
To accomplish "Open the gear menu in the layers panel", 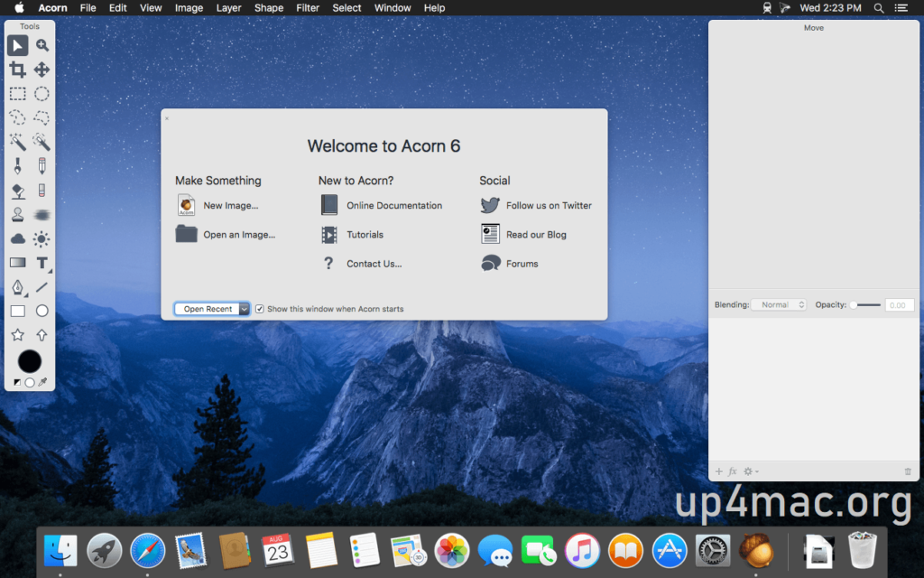I will point(749,471).
